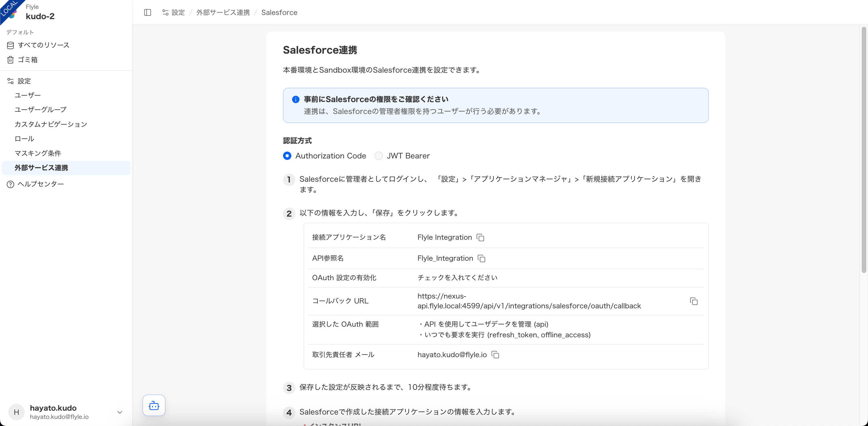Image resolution: width=868 pixels, height=426 pixels.
Task: Expand the hayato.kudo account menu chevron
Action: (120, 412)
